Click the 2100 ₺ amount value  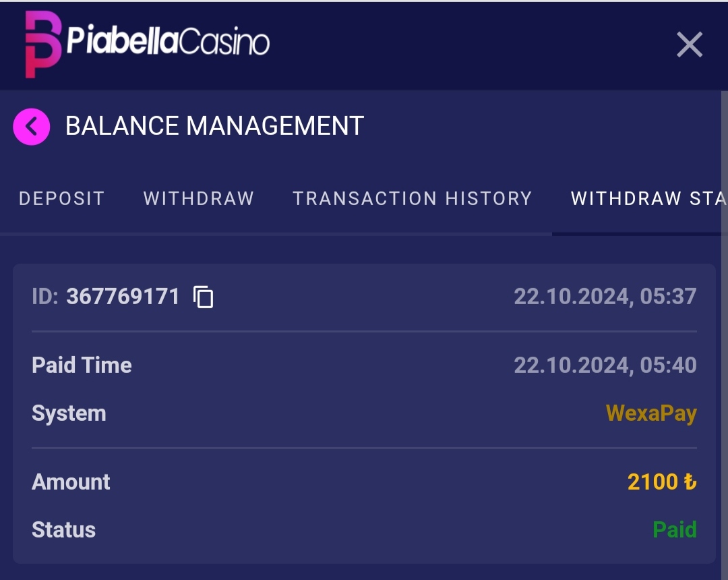pyautogui.click(x=661, y=482)
